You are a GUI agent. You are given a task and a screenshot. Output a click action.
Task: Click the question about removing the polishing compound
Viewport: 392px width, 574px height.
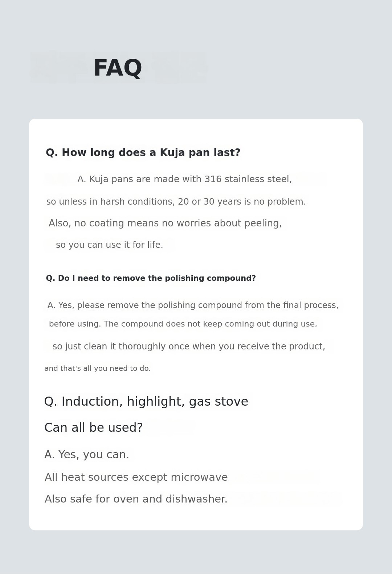(x=151, y=278)
